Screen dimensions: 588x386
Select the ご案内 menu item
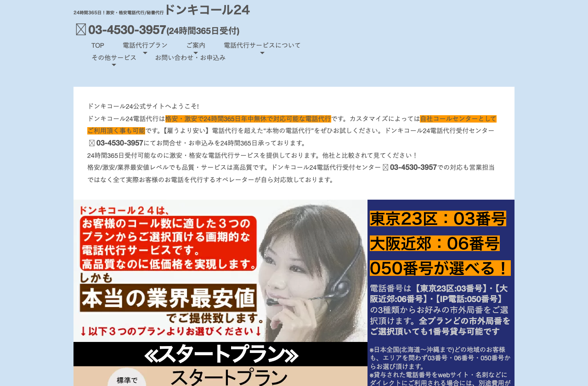[196, 45]
